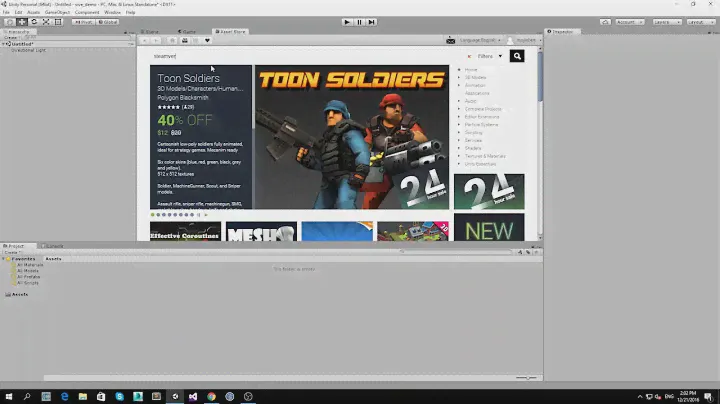
Task: Toggle the Pivot/Center handle mode
Action: pyautogui.click(x=84, y=21)
